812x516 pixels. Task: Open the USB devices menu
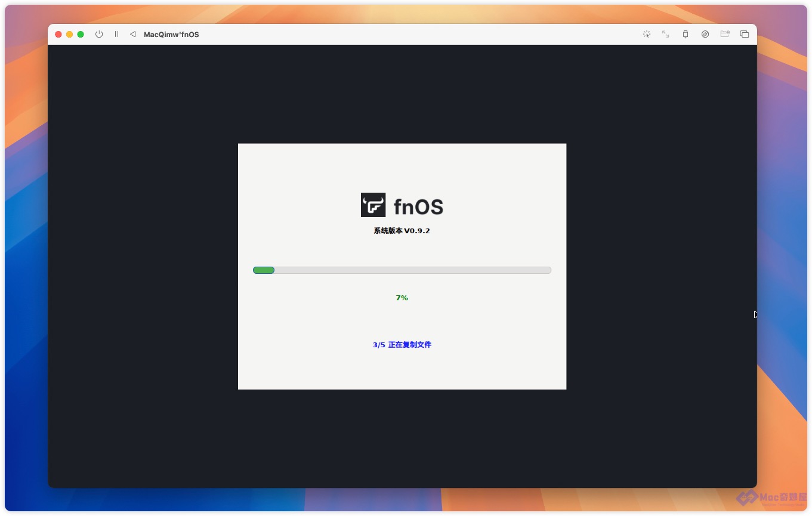tap(686, 35)
